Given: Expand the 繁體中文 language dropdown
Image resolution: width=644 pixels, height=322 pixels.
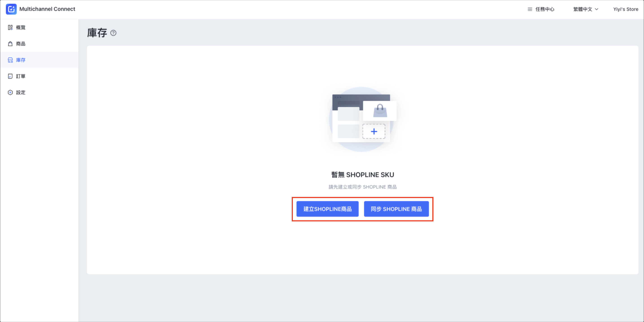Looking at the screenshot, I should click(x=586, y=9).
